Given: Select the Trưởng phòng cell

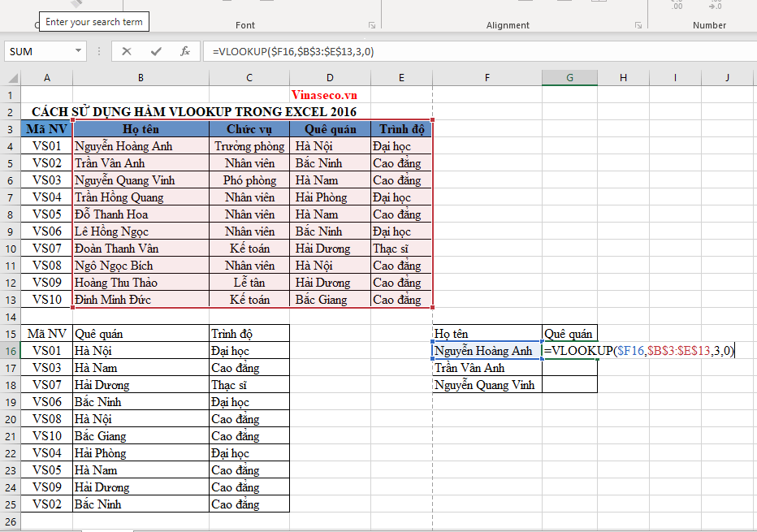Looking at the screenshot, I should [x=249, y=146].
